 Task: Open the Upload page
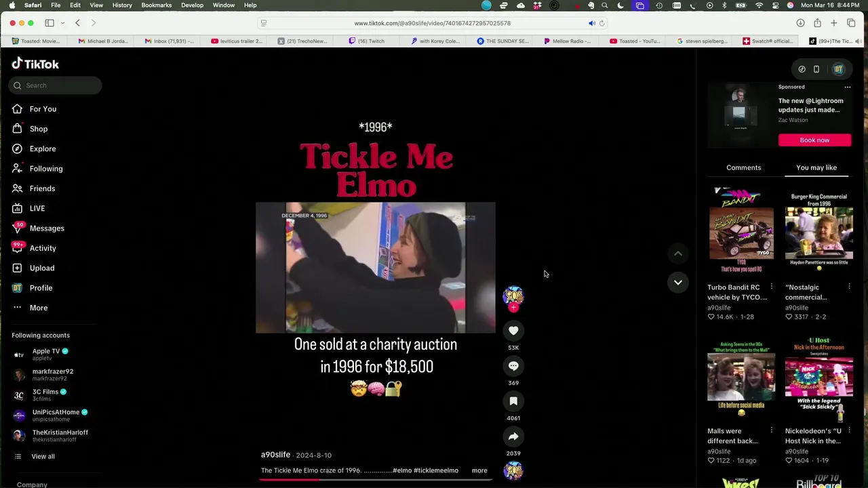pyautogui.click(x=33, y=268)
